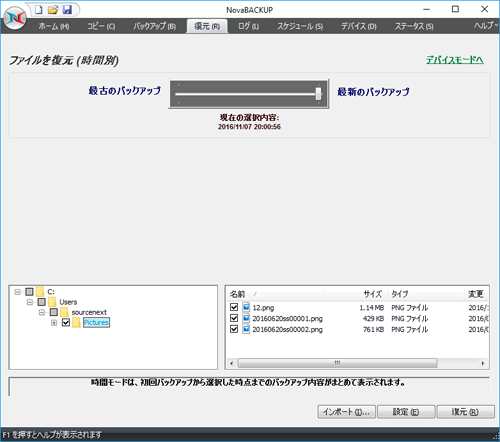Click the Pictures folder icon
This screenshot has height=442, width=500.
[x=76, y=323]
